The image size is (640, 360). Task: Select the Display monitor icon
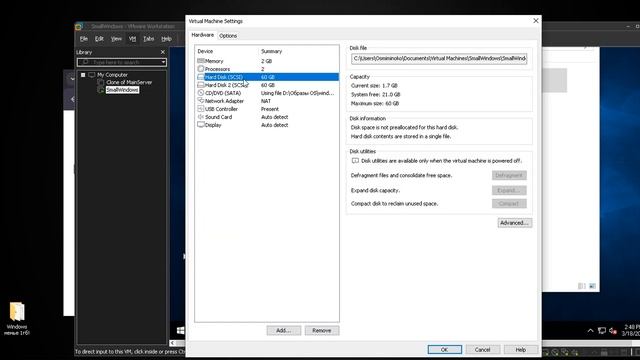[200, 125]
